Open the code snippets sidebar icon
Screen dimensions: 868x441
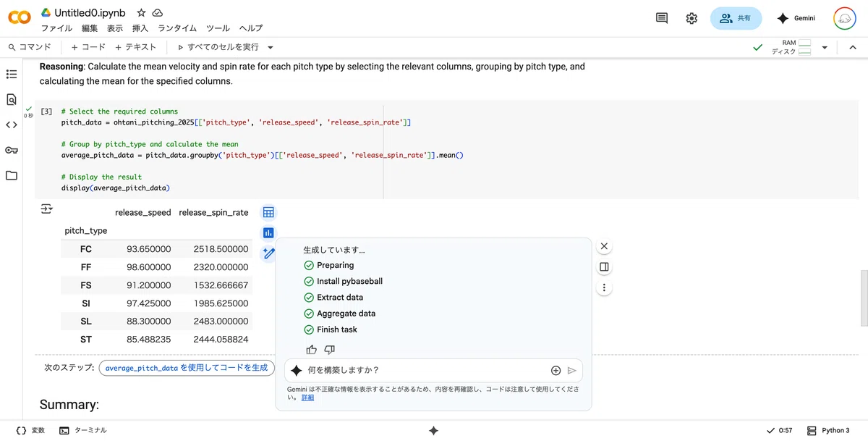(x=11, y=125)
